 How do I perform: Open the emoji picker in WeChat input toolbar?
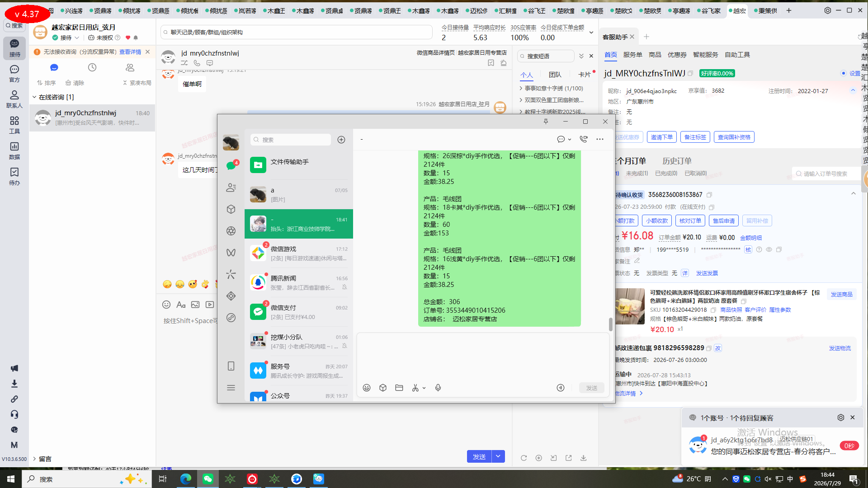pos(367,388)
